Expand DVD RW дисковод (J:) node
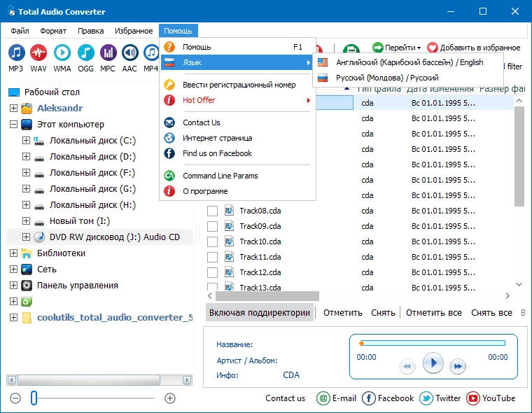The height and width of the screenshot is (413, 532). point(26,237)
